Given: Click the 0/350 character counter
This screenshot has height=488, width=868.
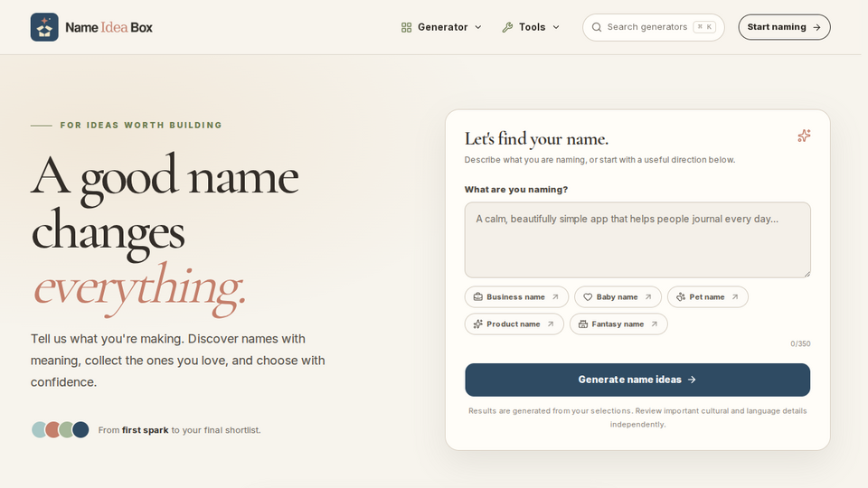Looking at the screenshot, I should click(x=800, y=343).
